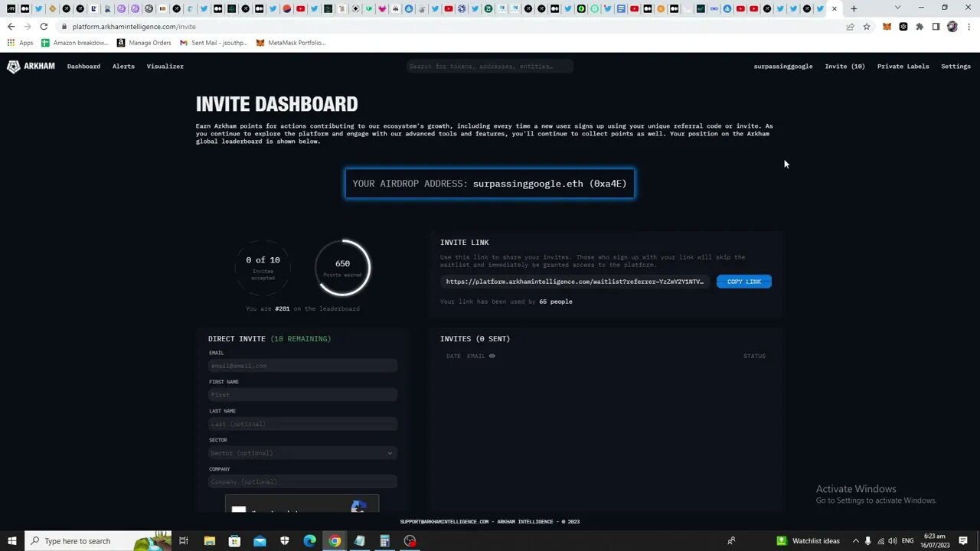The height and width of the screenshot is (551, 980).
Task: Open the Windows Start menu
Action: (11, 541)
